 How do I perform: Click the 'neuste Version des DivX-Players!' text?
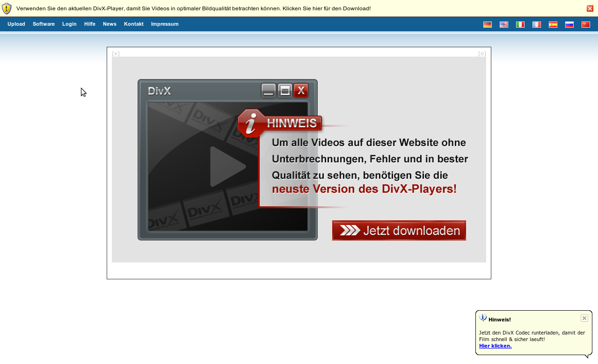(x=364, y=189)
